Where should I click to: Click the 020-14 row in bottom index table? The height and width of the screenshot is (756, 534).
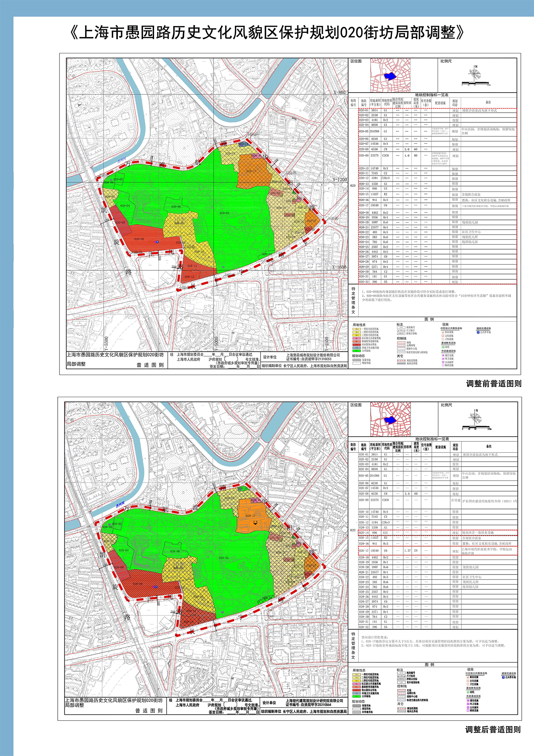pos(438,533)
